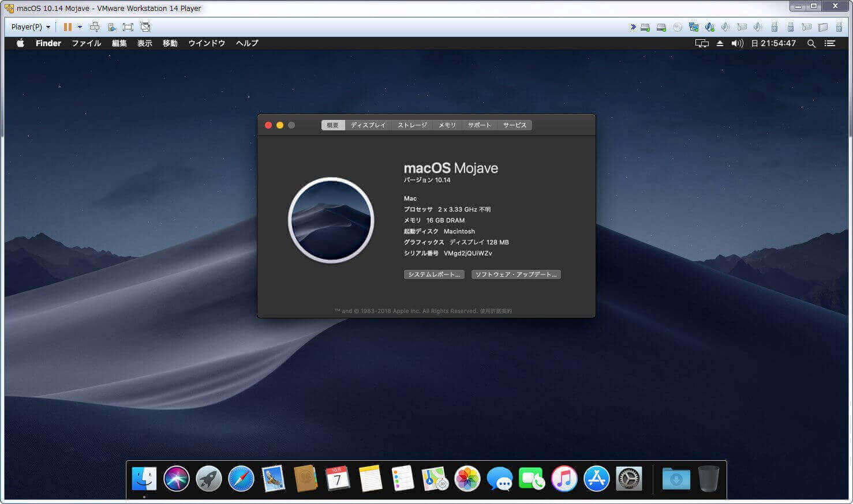Expand hidden VMware device icons chevron
The width and height of the screenshot is (853, 504).
pos(633,27)
